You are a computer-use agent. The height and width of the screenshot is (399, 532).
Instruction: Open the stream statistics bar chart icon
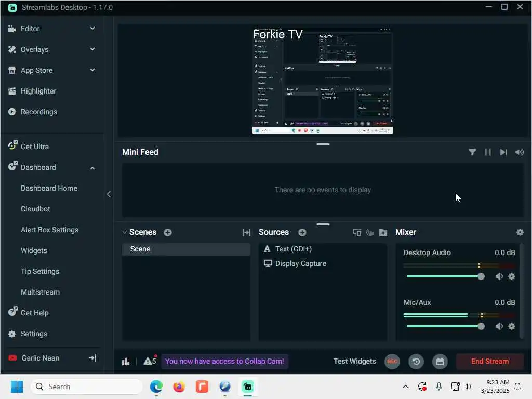[126, 362]
